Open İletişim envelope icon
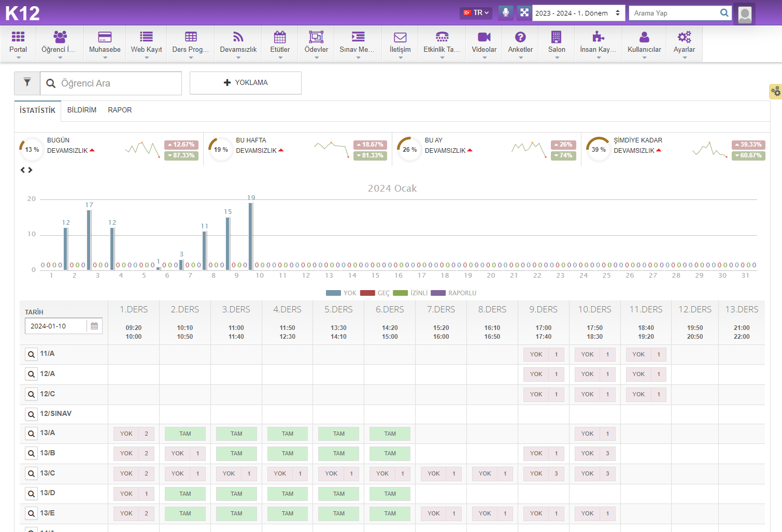782x532 pixels. (400, 37)
